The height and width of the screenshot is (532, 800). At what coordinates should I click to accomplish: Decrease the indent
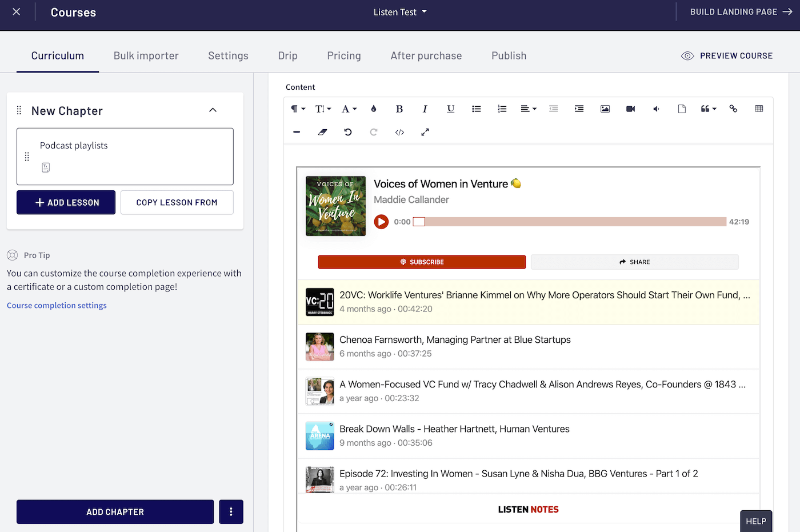pyautogui.click(x=554, y=109)
